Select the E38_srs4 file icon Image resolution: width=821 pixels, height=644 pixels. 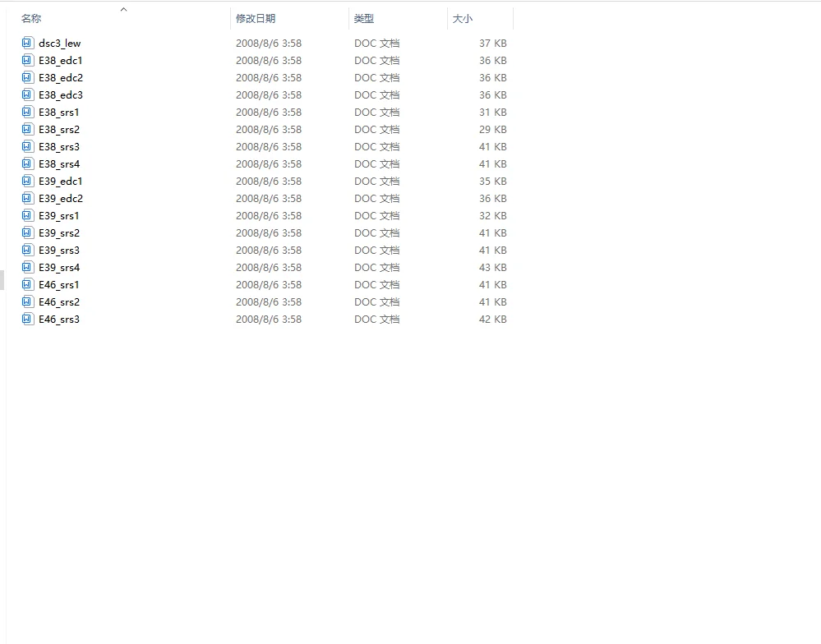pos(27,163)
